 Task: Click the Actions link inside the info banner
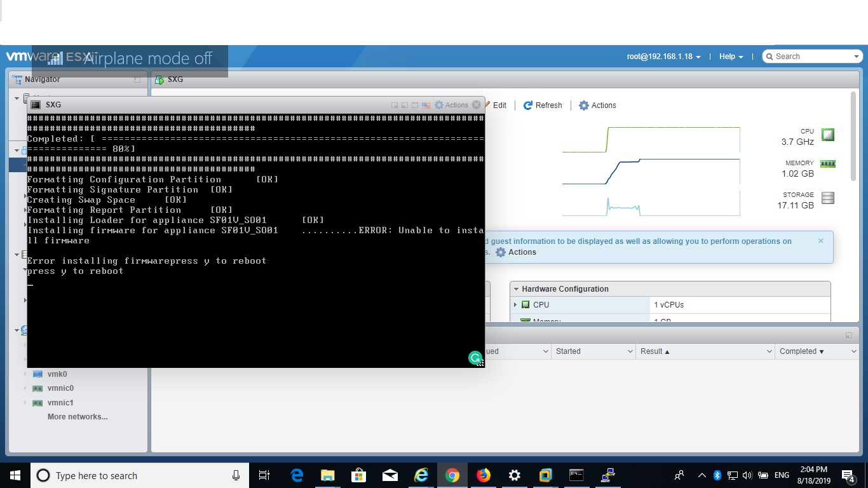516,252
